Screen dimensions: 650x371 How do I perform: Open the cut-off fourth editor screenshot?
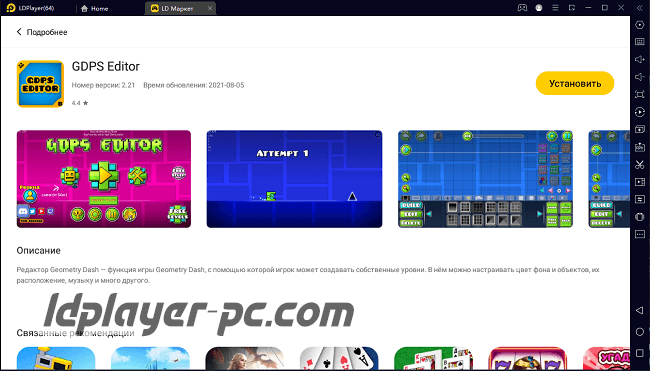609,179
